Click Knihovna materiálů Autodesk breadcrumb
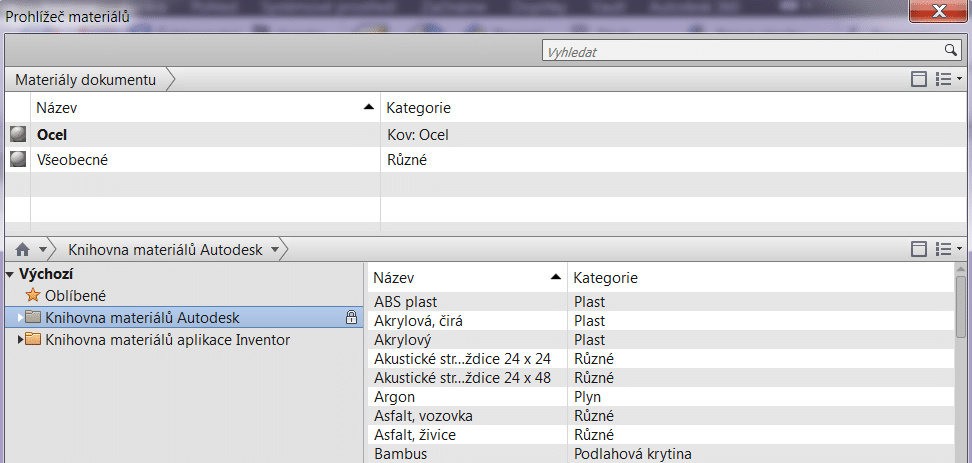This screenshot has height=463, width=972. 165,250
